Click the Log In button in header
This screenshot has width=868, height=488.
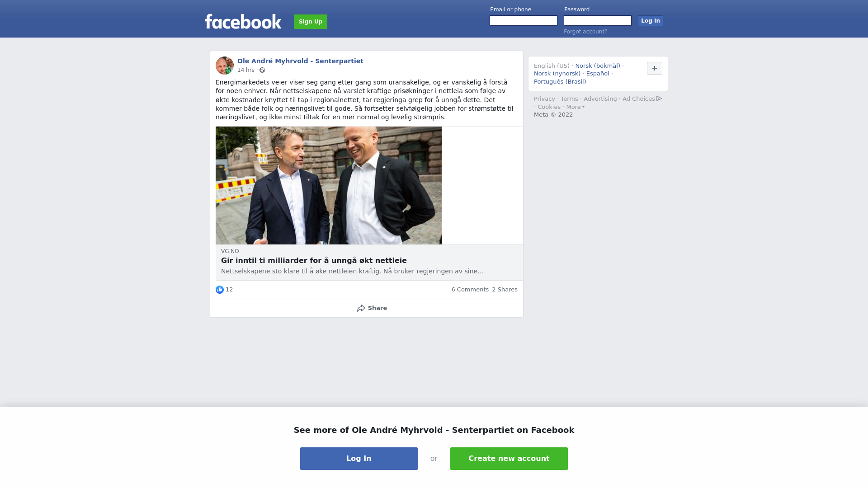pos(651,21)
